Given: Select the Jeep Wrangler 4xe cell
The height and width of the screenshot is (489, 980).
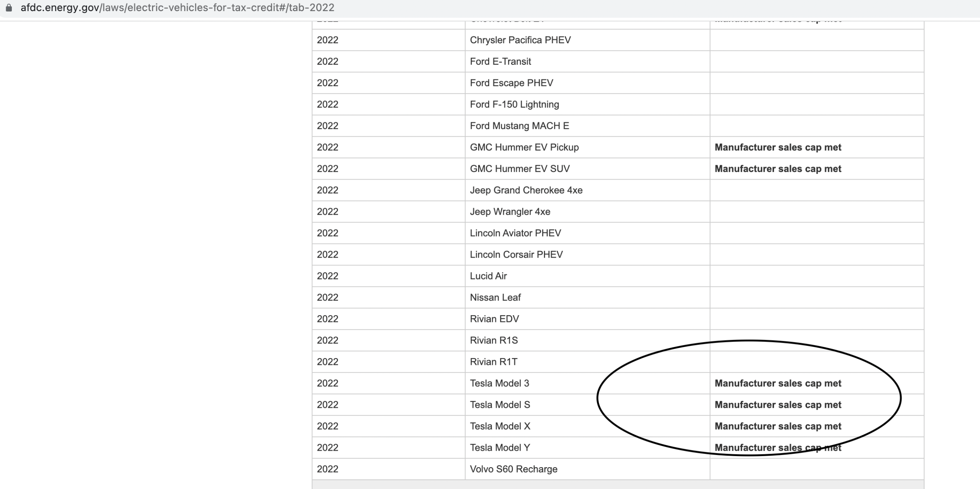Looking at the screenshot, I should point(587,211).
